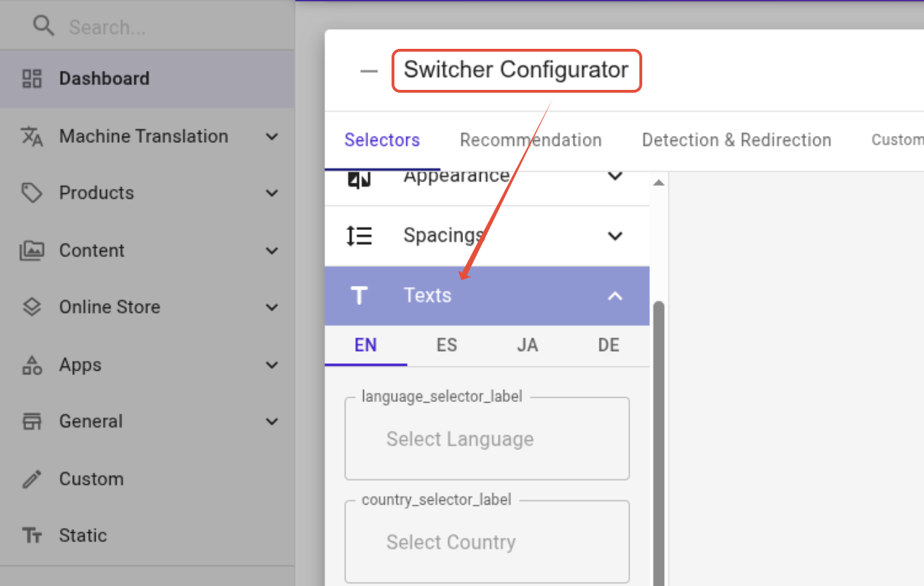Image resolution: width=924 pixels, height=586 pixels.
Task: Open Dashboard in the sidebar
Action: click(147, 79)
